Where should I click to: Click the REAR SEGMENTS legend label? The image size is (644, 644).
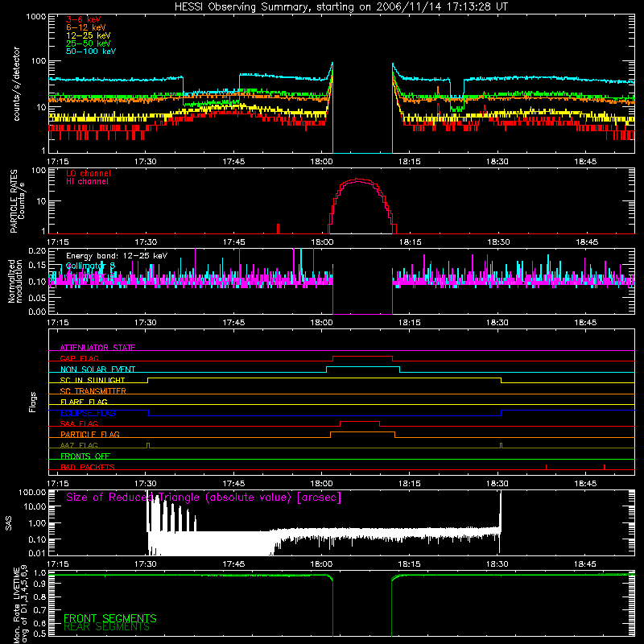(106, 627)
